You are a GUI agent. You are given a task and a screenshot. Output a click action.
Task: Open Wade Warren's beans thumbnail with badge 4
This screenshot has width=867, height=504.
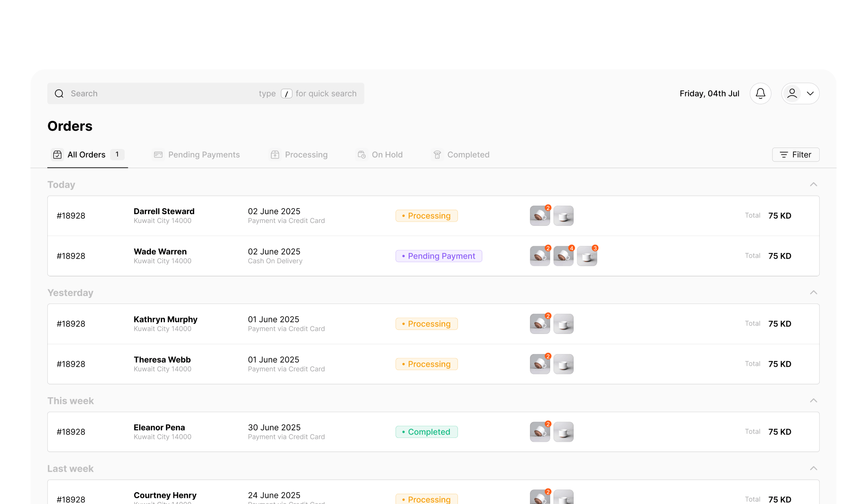[563, 256]
